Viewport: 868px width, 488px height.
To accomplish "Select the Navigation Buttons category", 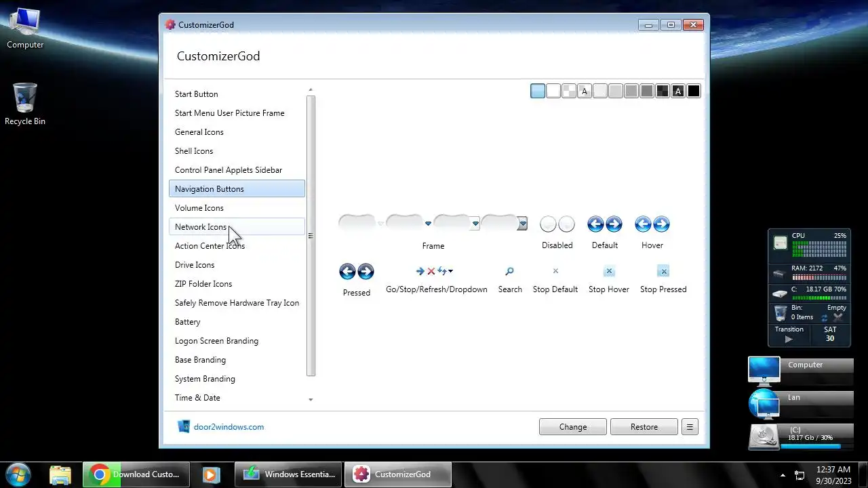I will tap(237, 189).
